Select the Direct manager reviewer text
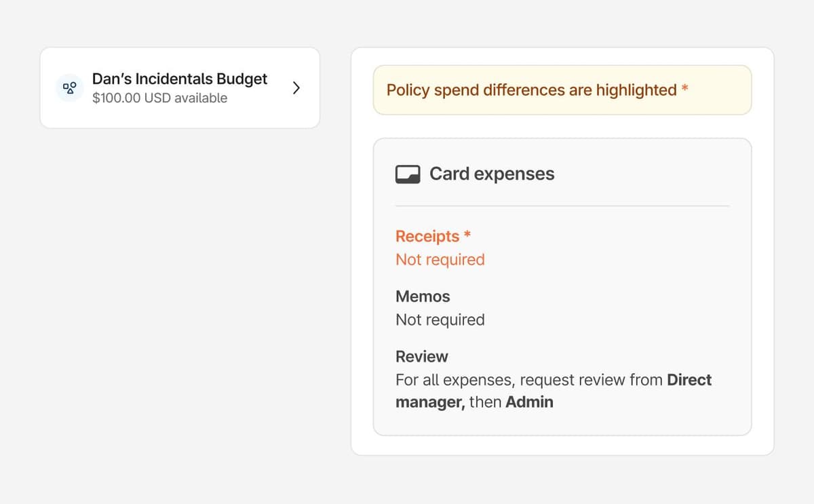 click(x=689, y=380)
